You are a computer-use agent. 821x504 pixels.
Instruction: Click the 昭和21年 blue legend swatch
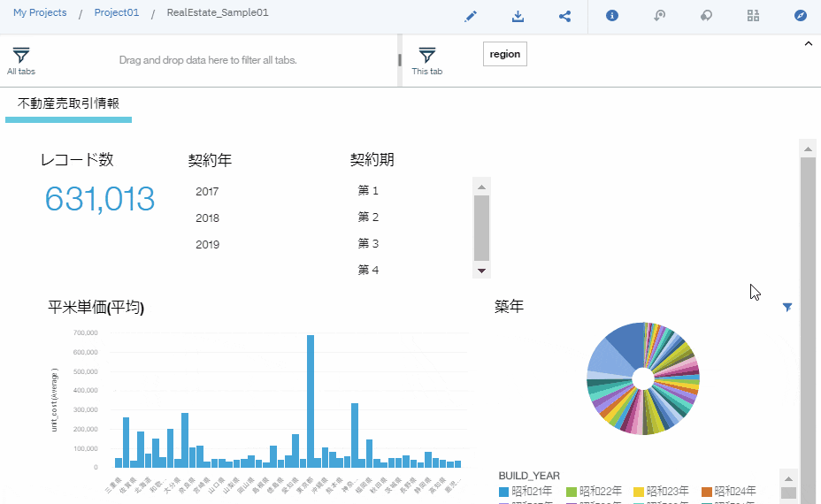[x=503, y=492]
